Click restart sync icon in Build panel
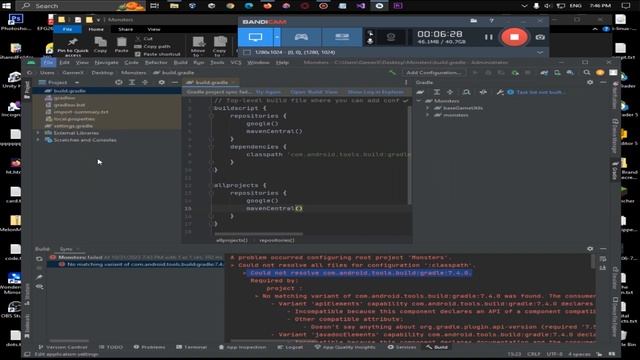 click(39, 259)
